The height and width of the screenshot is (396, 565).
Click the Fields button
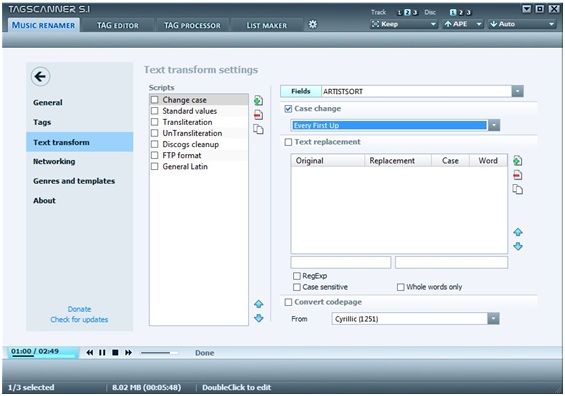(x=301, y=92)
